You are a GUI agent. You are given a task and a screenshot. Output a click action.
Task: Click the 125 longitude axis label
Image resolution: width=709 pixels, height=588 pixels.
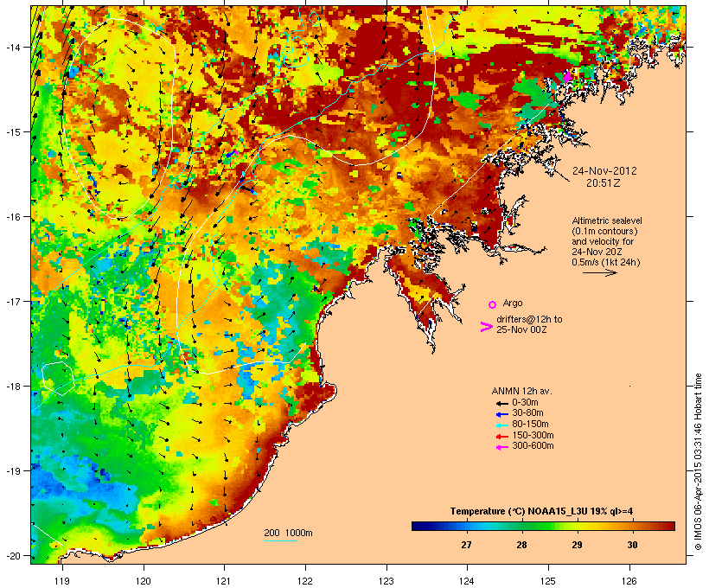point(548,581)
